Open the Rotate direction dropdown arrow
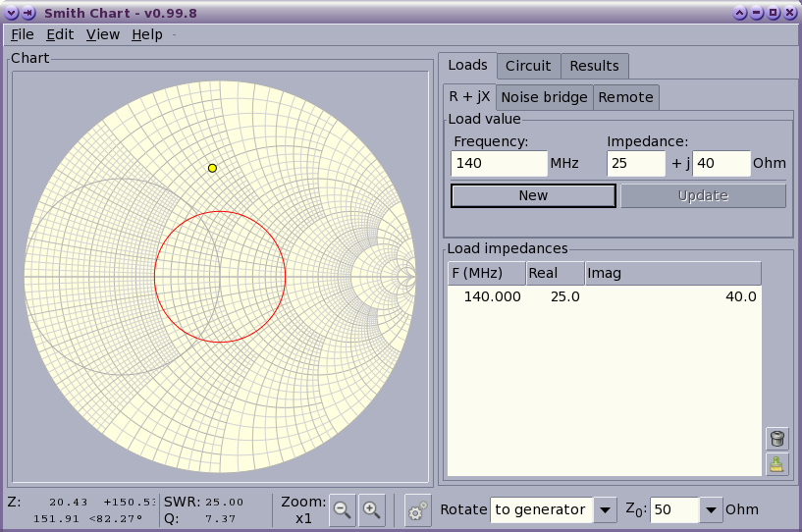The width and height of the screenshot is (802, 532). (x=605, y=510)
